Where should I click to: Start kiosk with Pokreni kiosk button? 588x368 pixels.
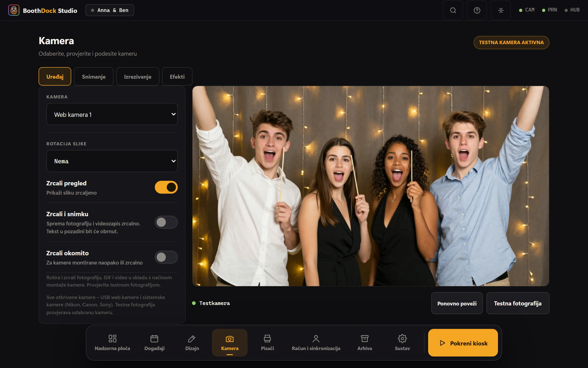coord(463,343)
